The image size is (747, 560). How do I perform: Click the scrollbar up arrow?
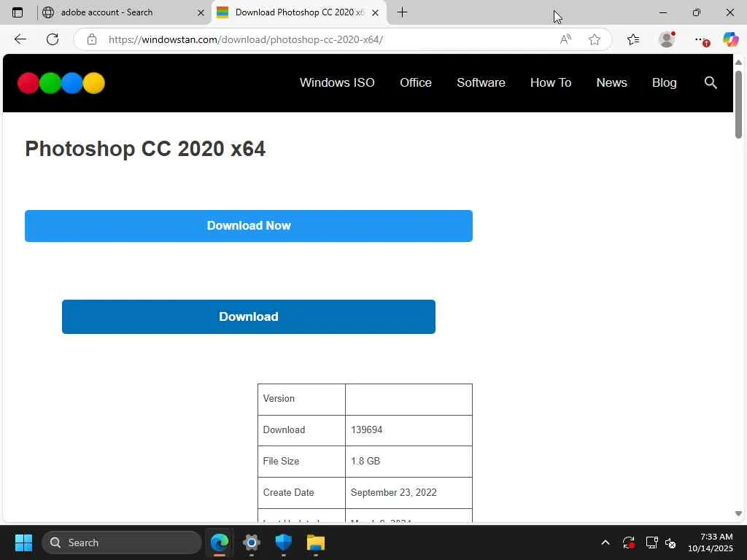tap(738, 63)
